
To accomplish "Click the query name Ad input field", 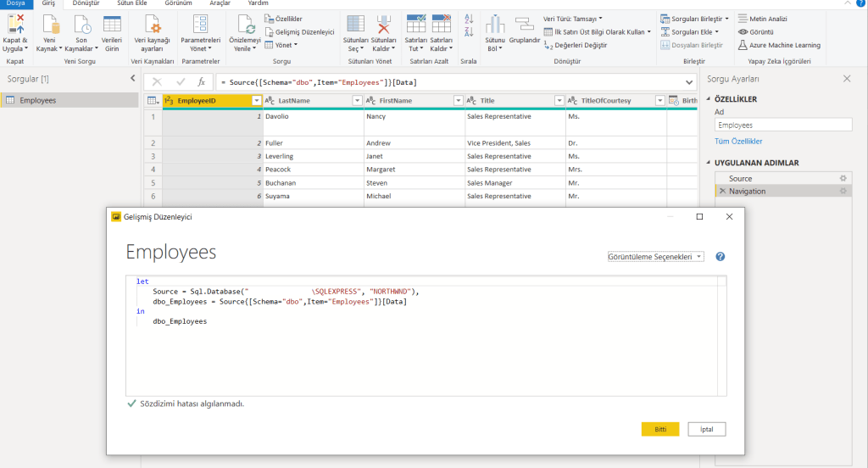I will click(x=782, y=125).
